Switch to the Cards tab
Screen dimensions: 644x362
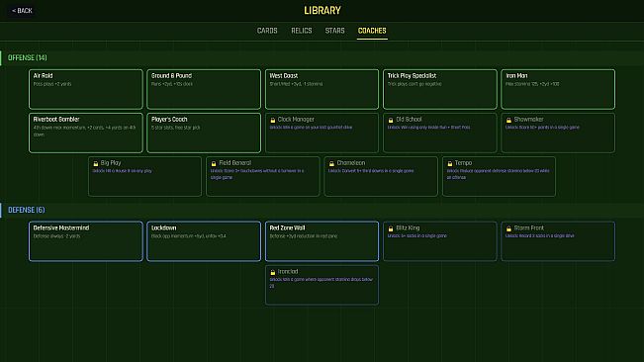click(x=267, y=31)
